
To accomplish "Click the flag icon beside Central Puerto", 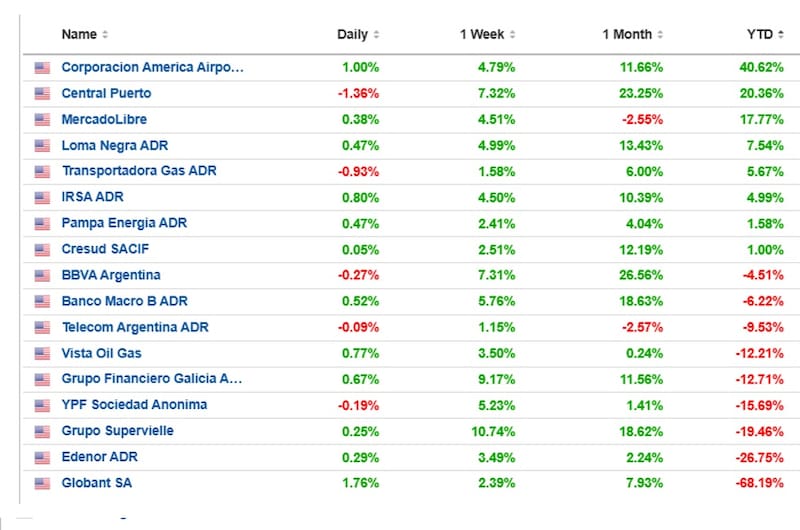I will pyautogui.click(x=42, y=94).
